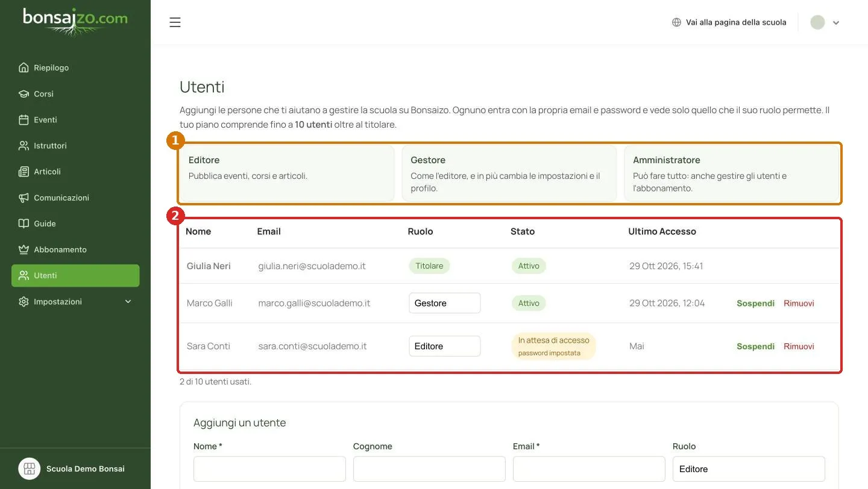Click the bonsaizo.com logo
Image resolution: width=868 pixels, height=489 pixels.
click(x=75, y=22)
